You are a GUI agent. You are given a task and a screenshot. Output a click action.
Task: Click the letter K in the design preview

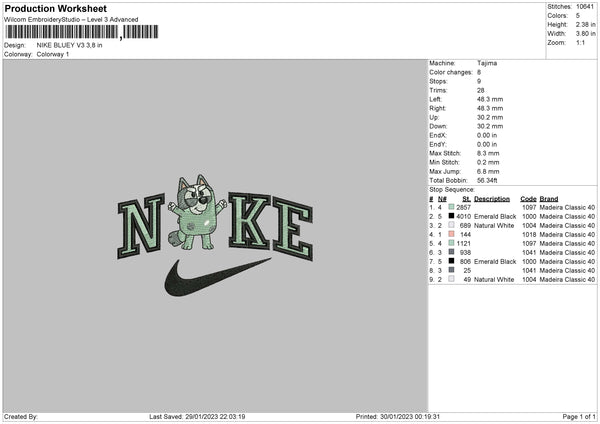coord(249,220)
